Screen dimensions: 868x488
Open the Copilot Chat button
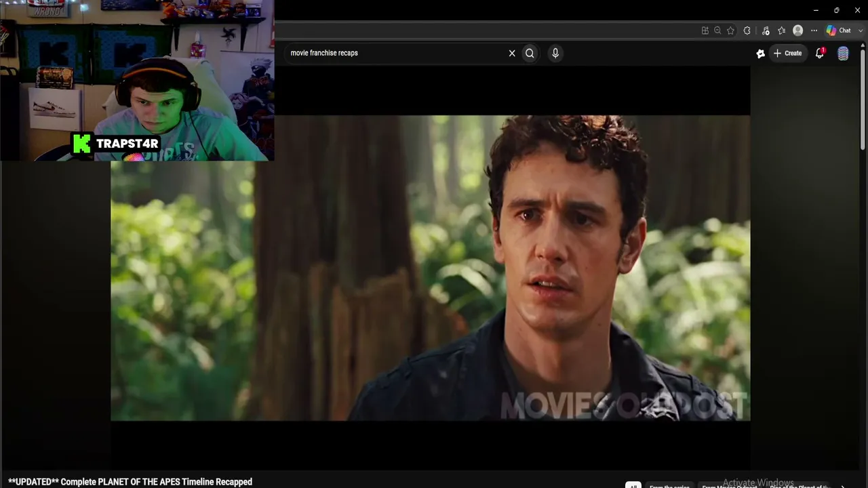[x=839, y=30]
